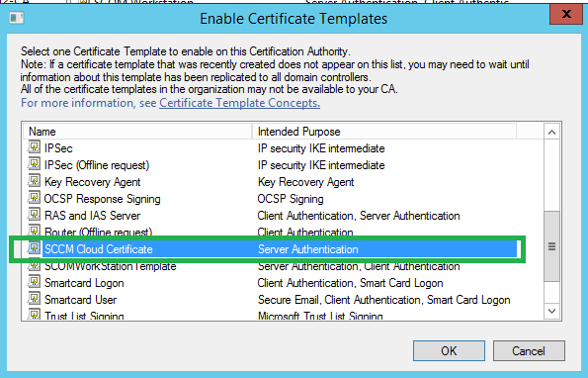This screenshot has width=588, height=378.
Task: Select the OCSP Response Signing template icon
Action: click(34, 198)
